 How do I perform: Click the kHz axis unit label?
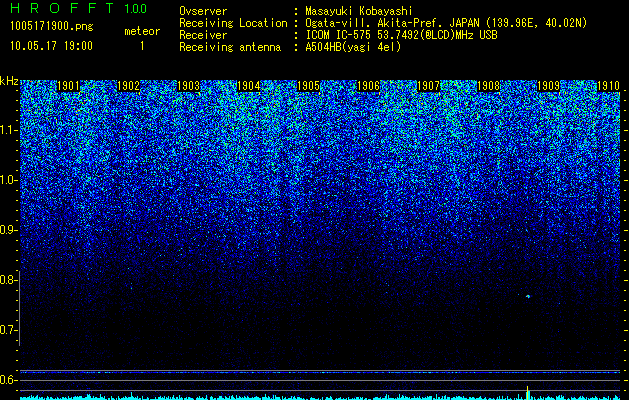pyautogui.click(x=9, y=81)
